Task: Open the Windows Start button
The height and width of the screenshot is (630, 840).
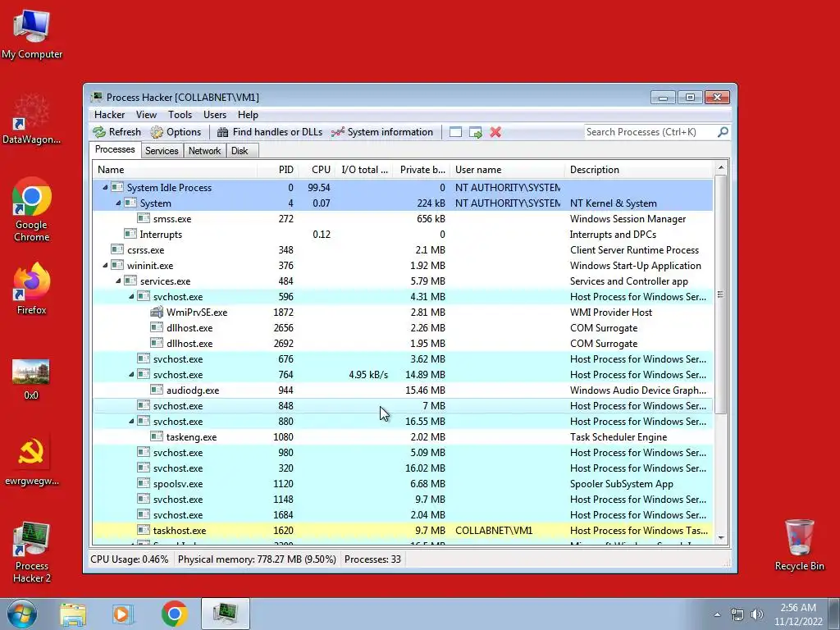Action: coord(22,614)
